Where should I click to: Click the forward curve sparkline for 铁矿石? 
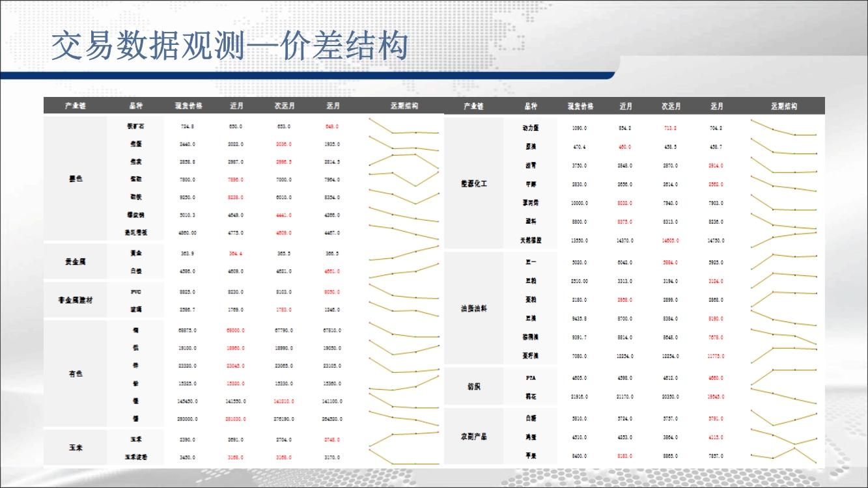point(404,126)
